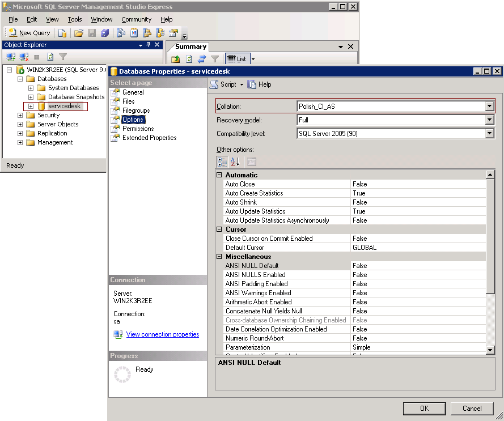Click Refresh icon in Object Explorer toolbar
The height and width of the screenshot is (421, 504).
tap(50, 57)
